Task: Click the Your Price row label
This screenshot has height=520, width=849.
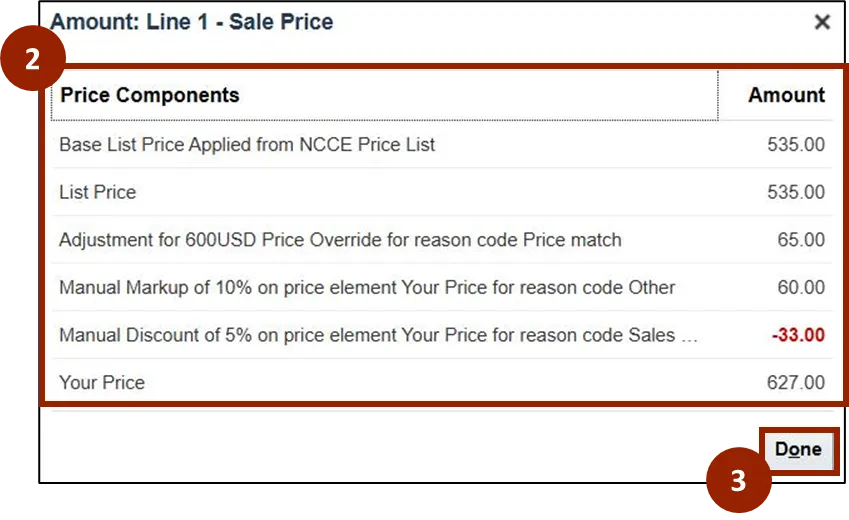Action: coord(102,383)
